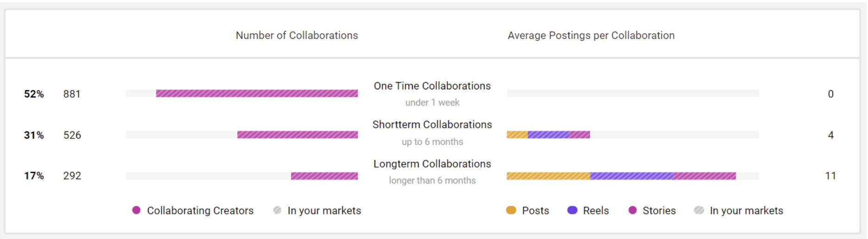Click the Shortterm Collaborations label

tap(432, 125)
